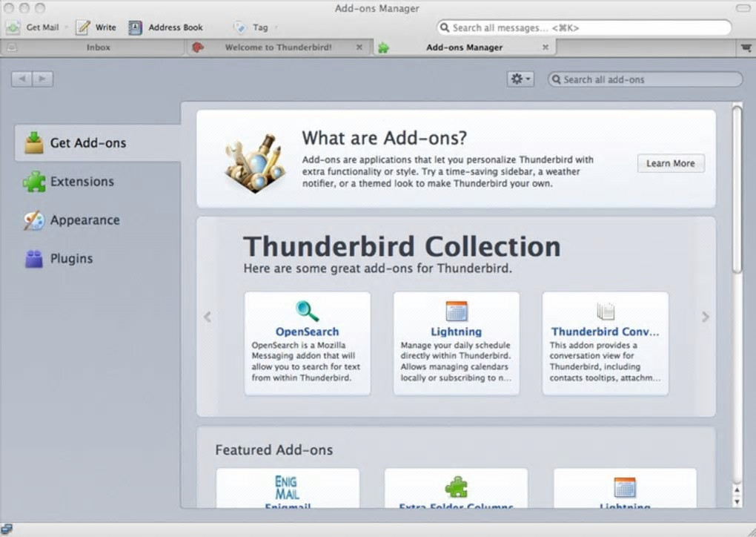Click the Thunderbird Collection heading
The width and height of the screenshot is (756, 537).
(402, 246)
